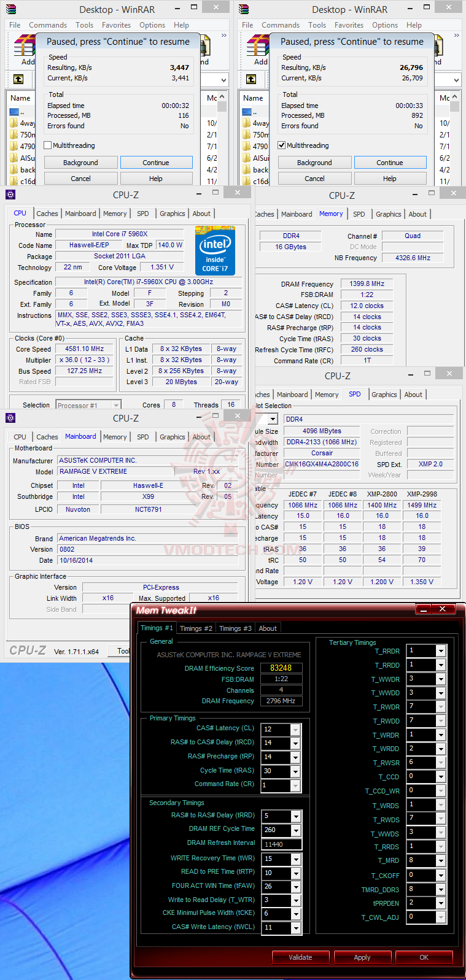
Task: Open the path dropdown in right WinRAR
Action: pos(456,80)
